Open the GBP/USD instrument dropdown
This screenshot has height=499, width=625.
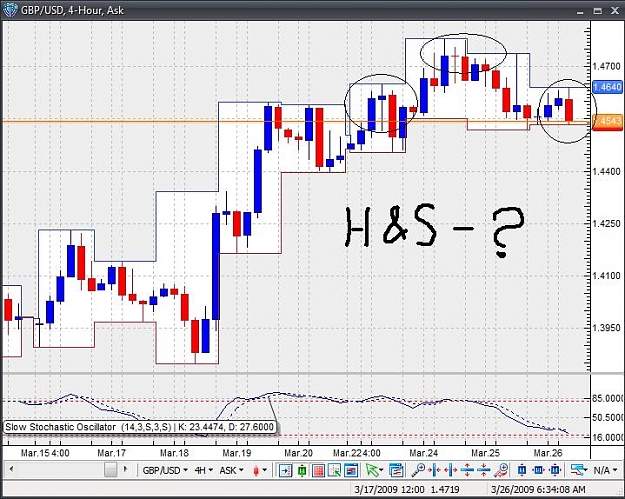coord(165,470)
